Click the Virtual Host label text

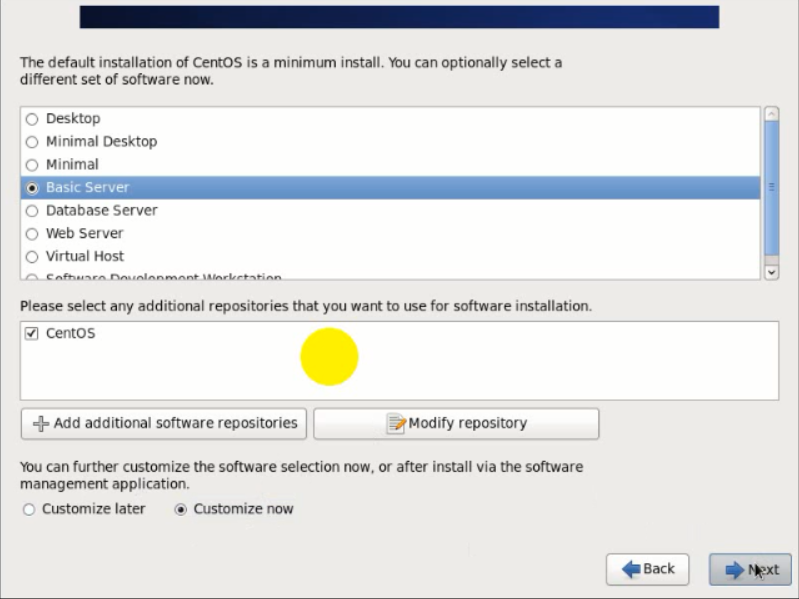click(85, 256)
